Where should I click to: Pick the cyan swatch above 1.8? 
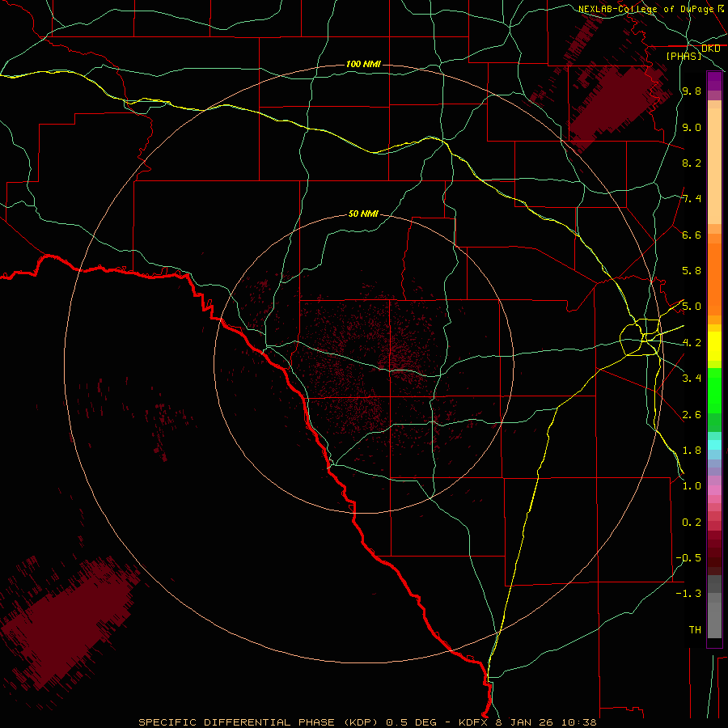point(714,445)
